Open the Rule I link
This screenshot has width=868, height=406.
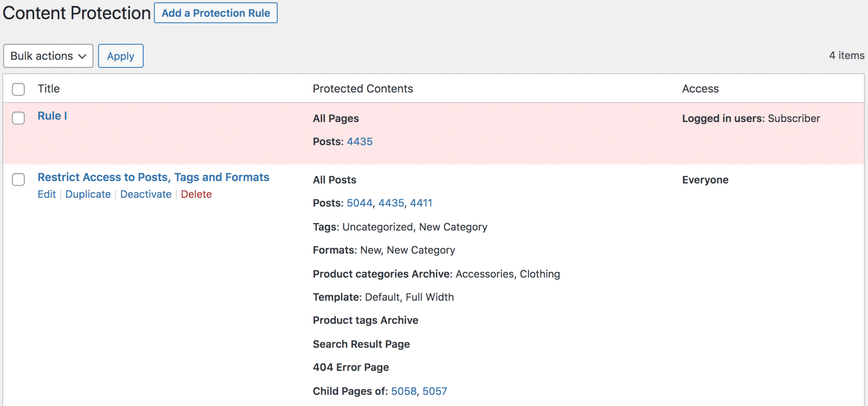click(52, 116)
